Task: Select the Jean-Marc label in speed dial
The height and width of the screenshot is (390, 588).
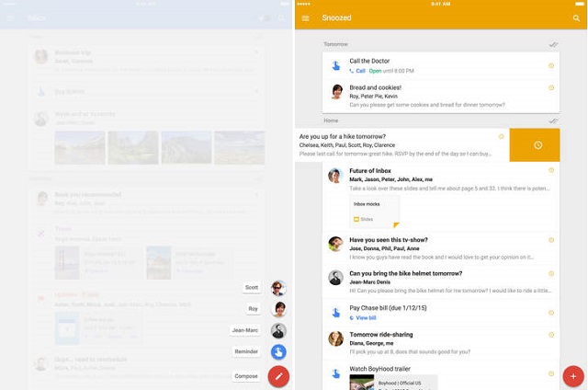Action: 245,330
